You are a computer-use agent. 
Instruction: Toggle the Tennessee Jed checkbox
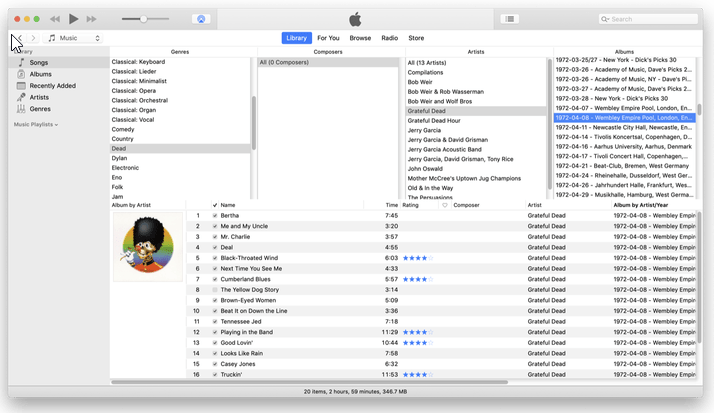pyautogui.click(x=215, y=321)
